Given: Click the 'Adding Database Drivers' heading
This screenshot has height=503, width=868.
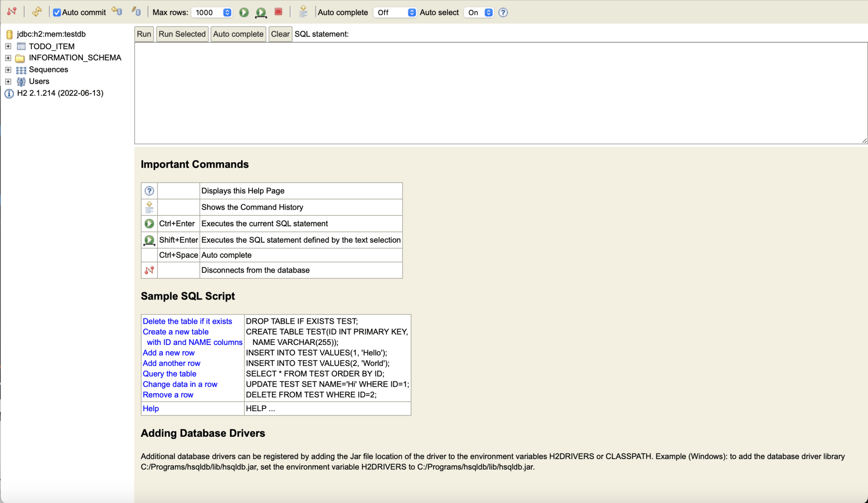Looking at the screenshot, I should 203,433.
